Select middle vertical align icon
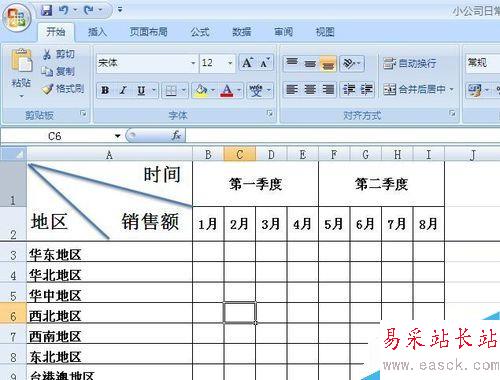Image resolution: width=500 pixels, height=380 pixels. click(310, 63)
